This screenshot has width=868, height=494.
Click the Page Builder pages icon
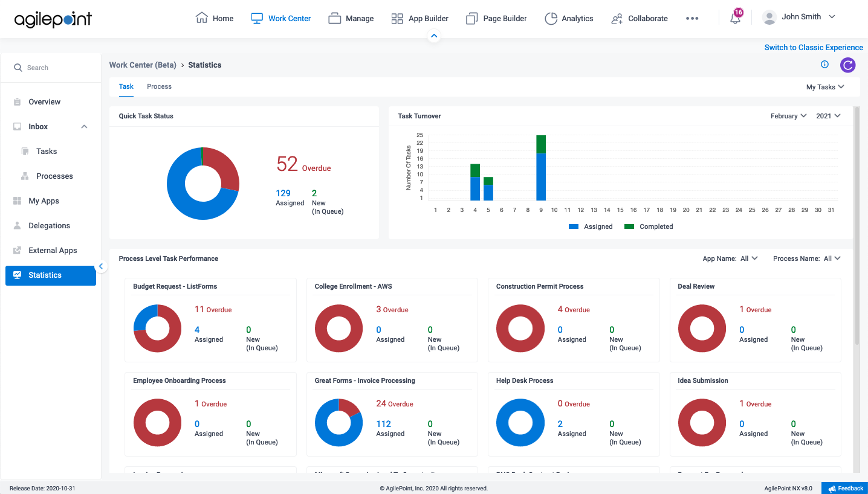(472, 19)
